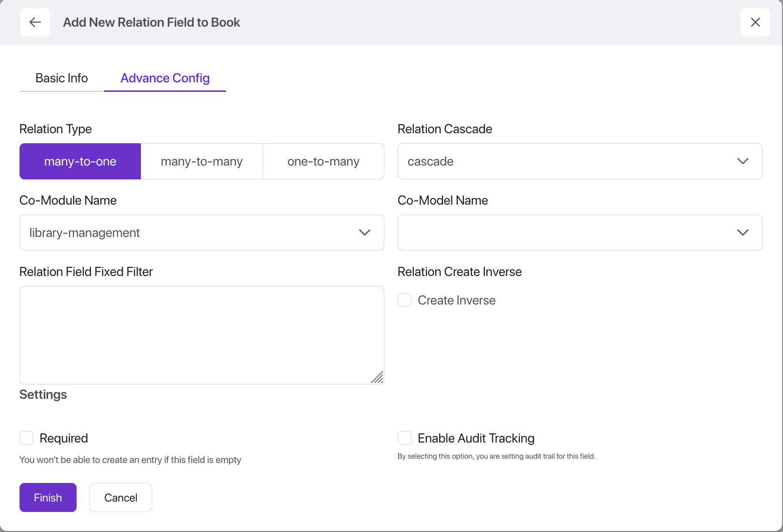
Task: Click the Co-Model Name chevron arrow
Action: tap(743, 233)
